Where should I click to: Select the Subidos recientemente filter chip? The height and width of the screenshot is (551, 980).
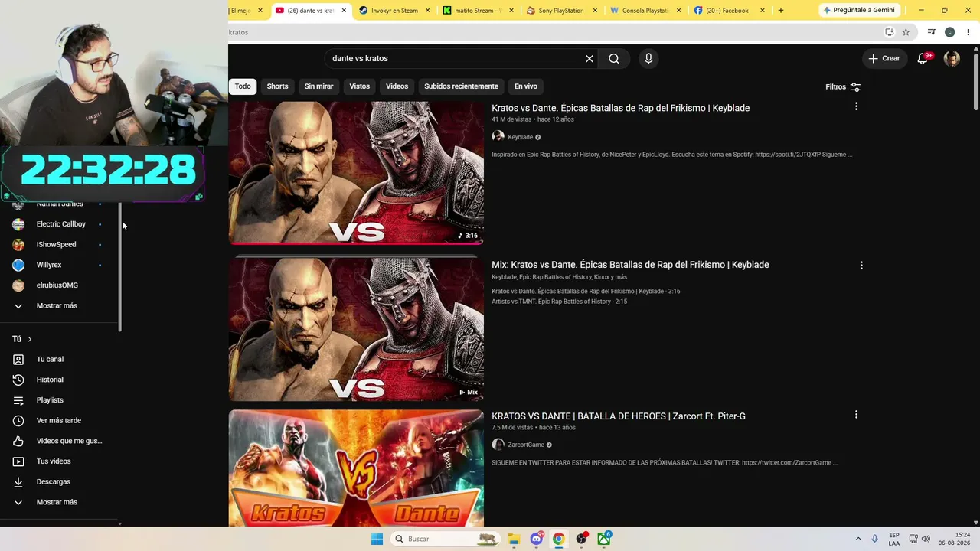[x=461, y=86]
